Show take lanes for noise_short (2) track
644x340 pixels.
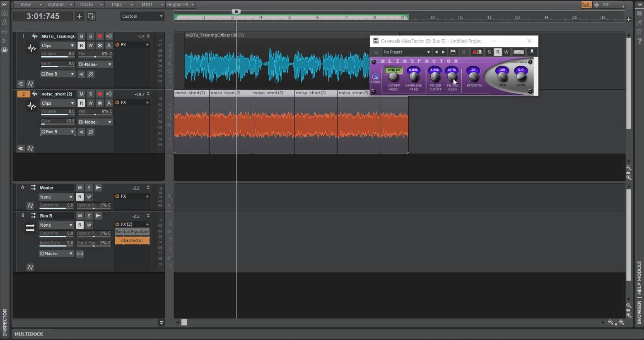pyautogui.click(x=21, y=148)
